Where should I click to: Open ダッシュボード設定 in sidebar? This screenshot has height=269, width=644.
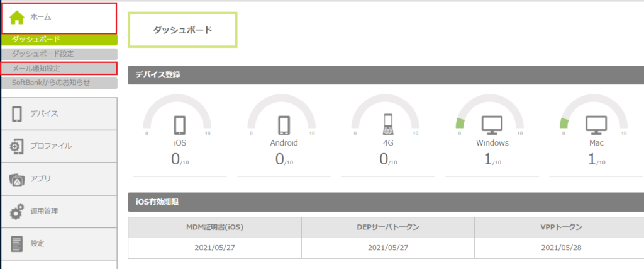point(43,54)
